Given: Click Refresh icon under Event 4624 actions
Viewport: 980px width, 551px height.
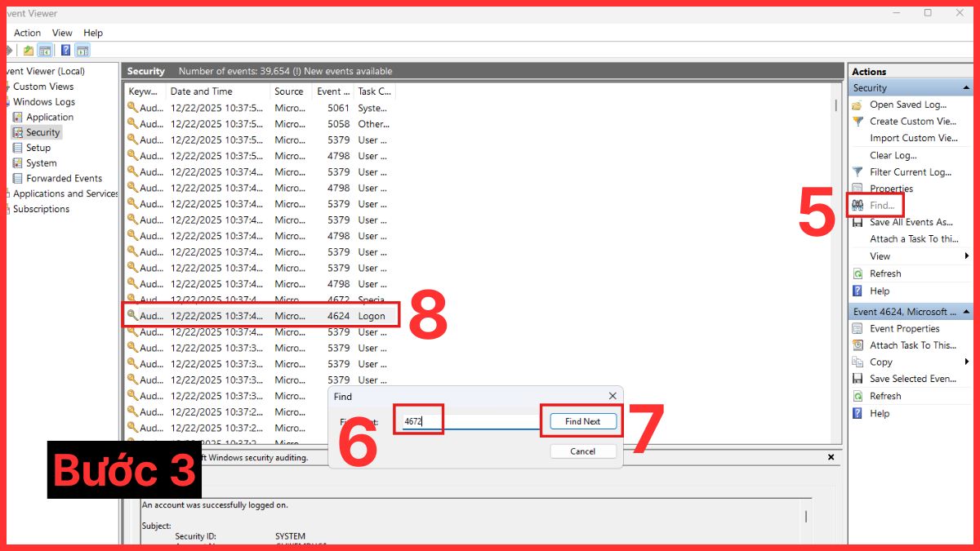Looking at the screenshot, I should click(x=857, y=396).
